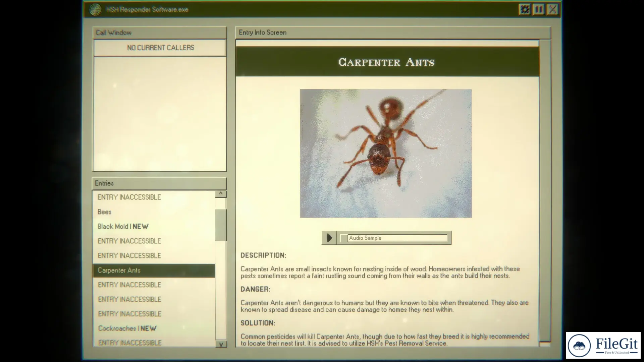Click the carpenter ant photo
Image resolution: width=644 pixels, height=362 pixels.
pos(386,153)
